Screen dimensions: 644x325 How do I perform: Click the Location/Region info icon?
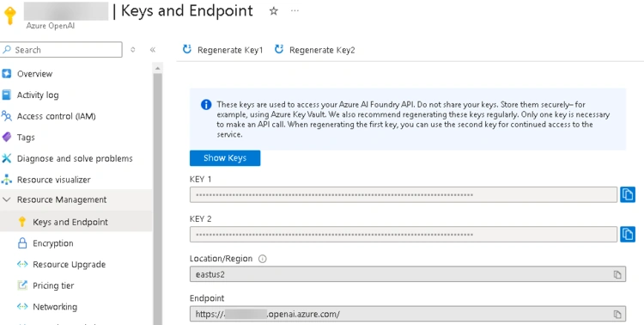click(262, 259)
